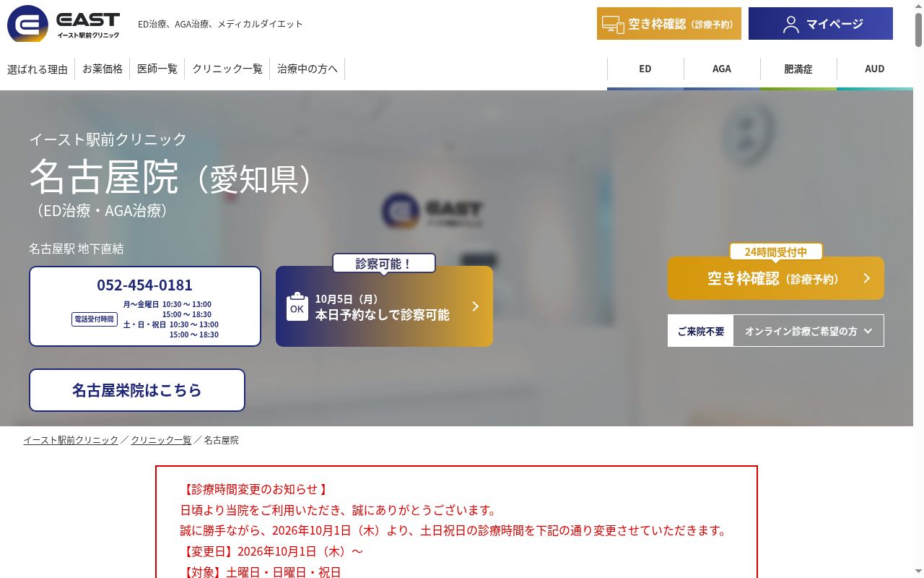Click the 【対象】土曜日・日曜日・祝日 line
The image size is (924, 578).
pos(260,571)
